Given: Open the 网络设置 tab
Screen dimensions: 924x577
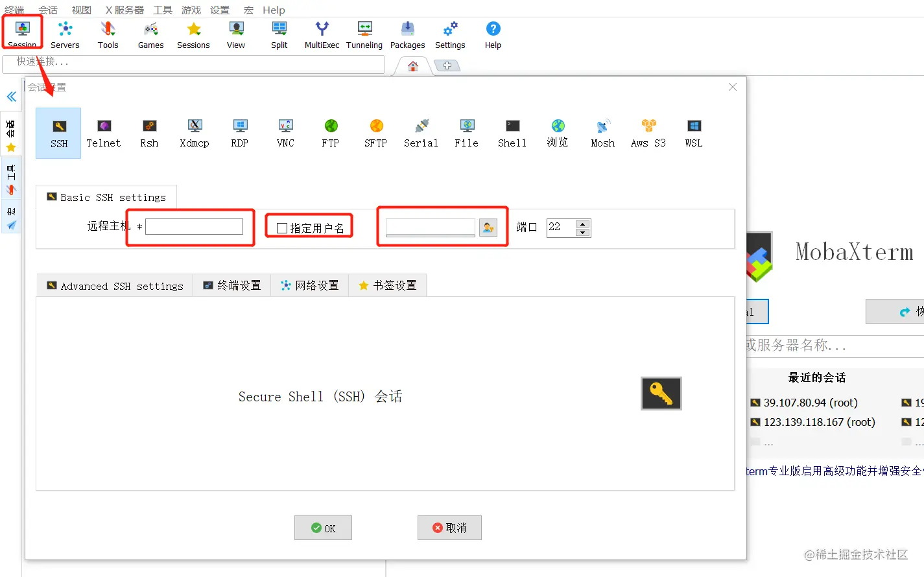Looking at the screenshot, I should click(x=310, y=286).
